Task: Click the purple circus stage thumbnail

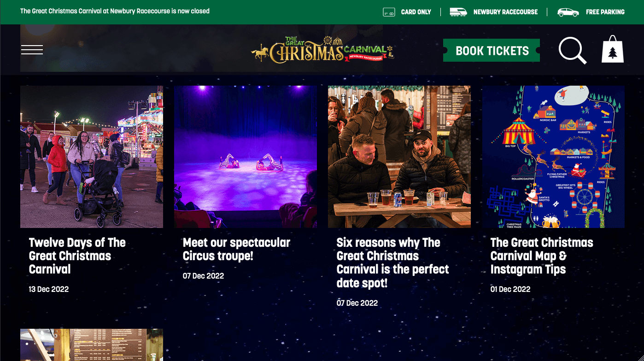Action: tap(246, 157)
